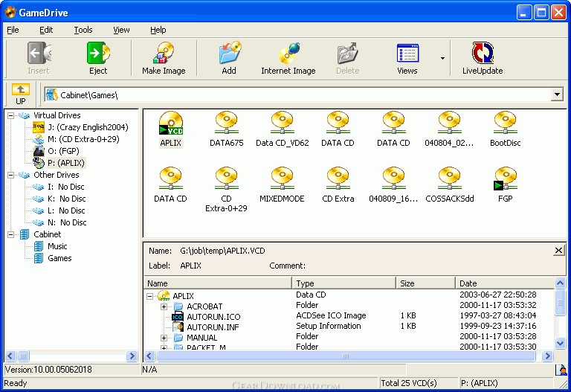Open the Help menu

158,30
